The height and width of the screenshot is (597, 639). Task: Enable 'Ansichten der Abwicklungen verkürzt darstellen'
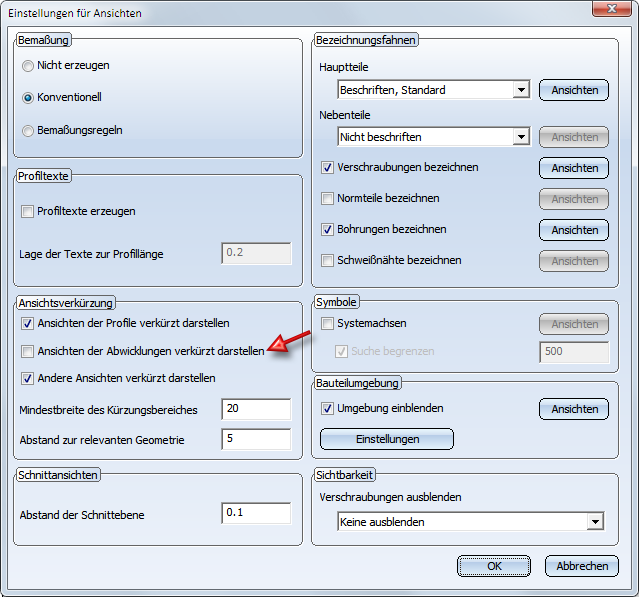point(27,351)
